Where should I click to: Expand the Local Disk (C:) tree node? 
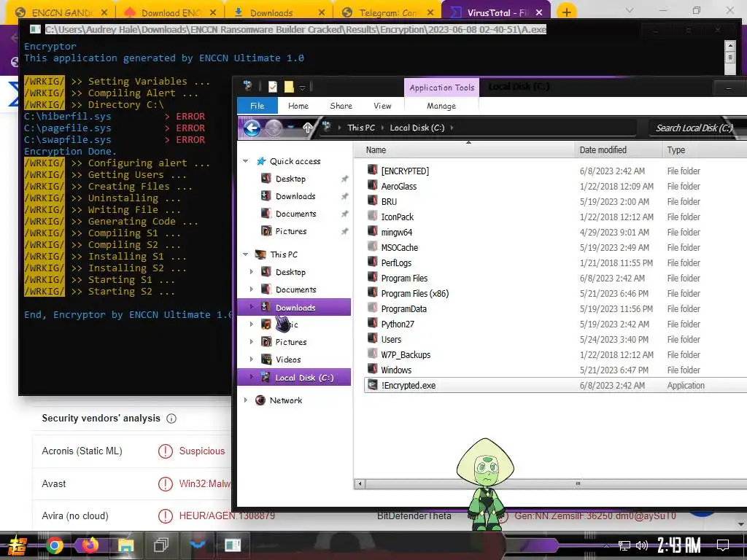click(x=252, y=377)
